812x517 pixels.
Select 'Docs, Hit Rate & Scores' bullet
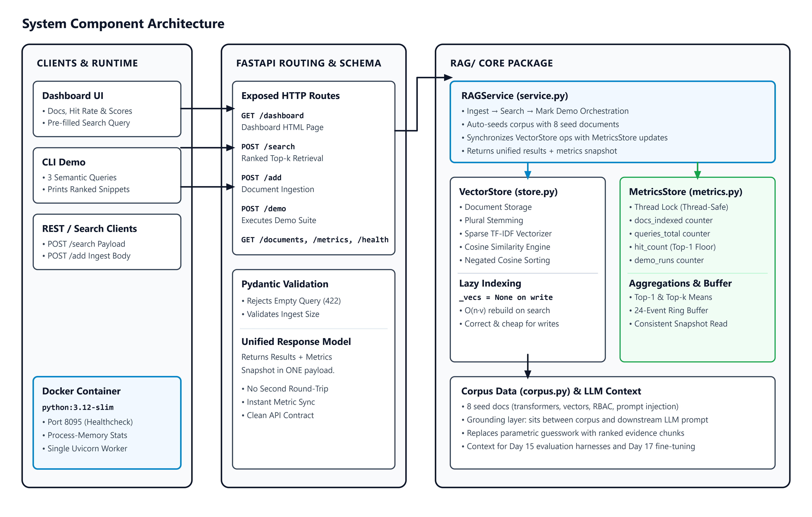tap(87, 111)
